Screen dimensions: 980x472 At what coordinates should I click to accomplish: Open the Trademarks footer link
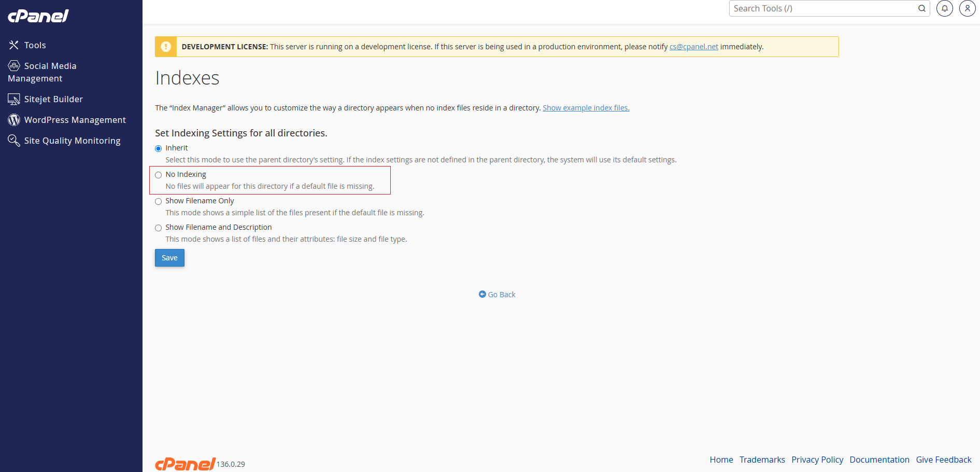(762, 460)
